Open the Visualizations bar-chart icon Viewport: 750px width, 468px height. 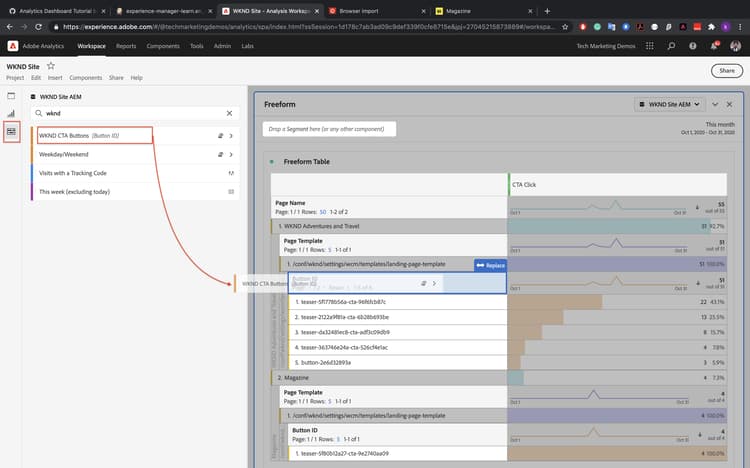(x=11, y=113)
